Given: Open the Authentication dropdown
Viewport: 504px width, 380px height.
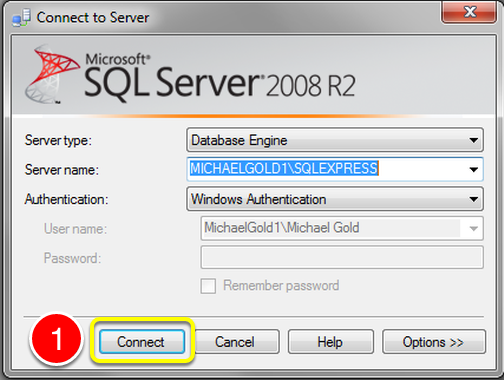Looking at the screenshot, I should click(x=335, y=199).
